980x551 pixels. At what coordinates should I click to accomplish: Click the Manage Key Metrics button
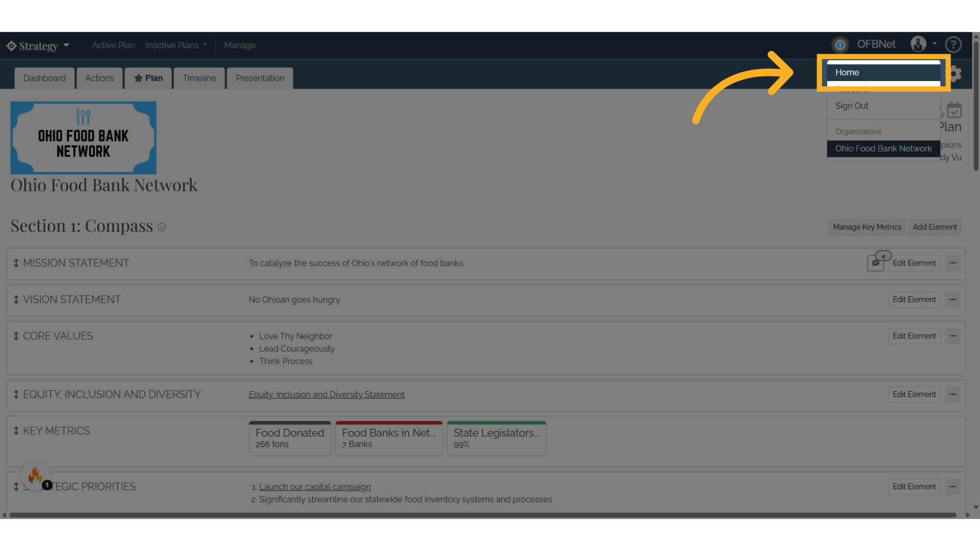click(867, 227)
